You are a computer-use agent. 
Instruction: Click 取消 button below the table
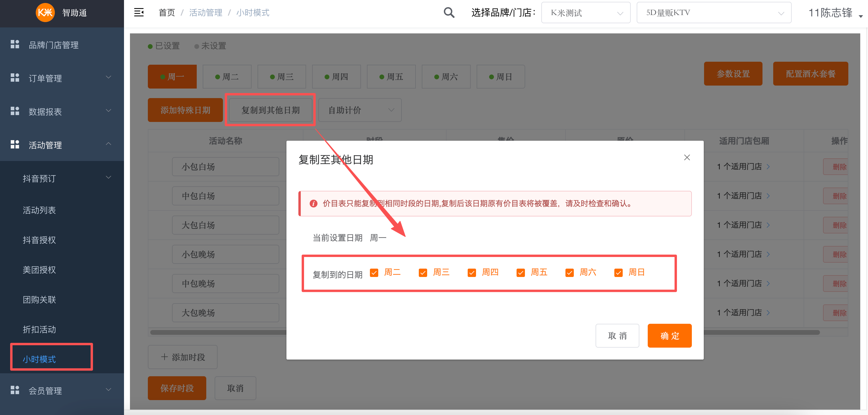click(235, 388)
